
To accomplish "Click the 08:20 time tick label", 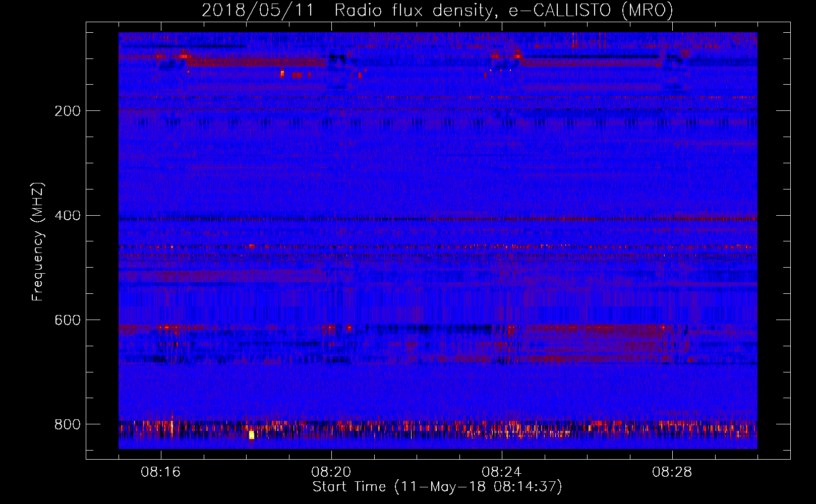I will 331,472.
